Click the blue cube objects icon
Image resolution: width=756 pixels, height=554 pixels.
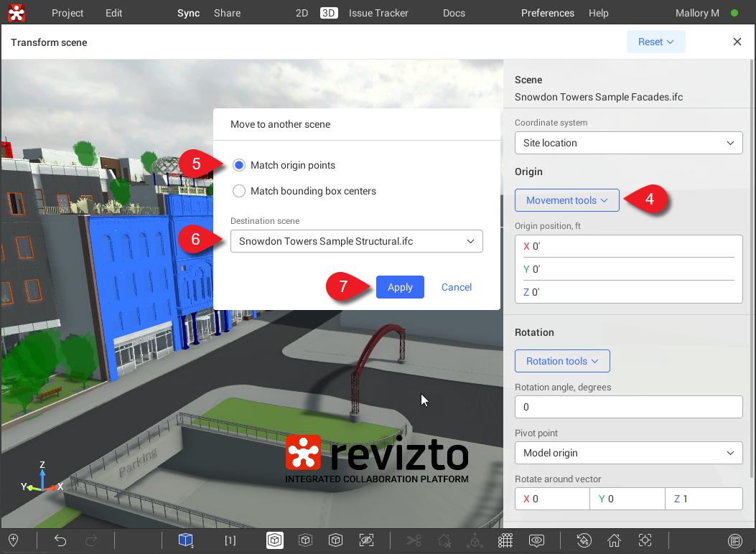[x=186, y=540]
